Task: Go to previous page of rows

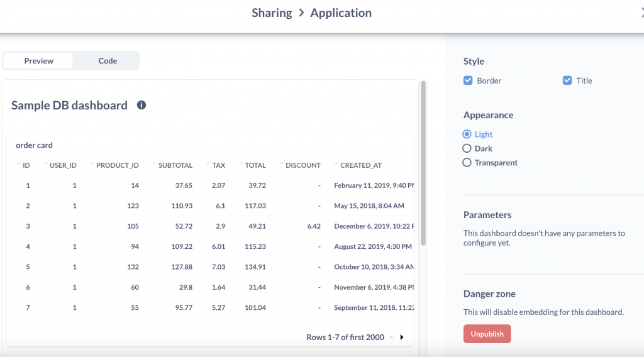Action: tap(391, 338)
